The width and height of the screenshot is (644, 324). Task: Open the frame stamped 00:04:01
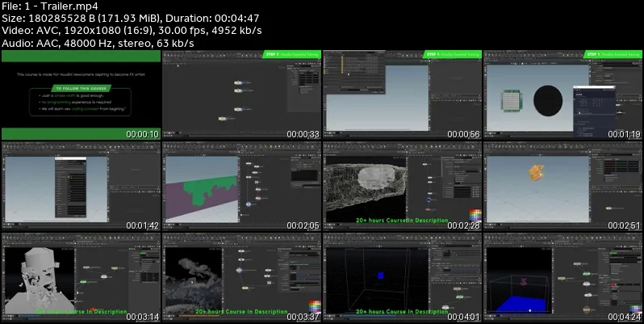pos(402,277)
